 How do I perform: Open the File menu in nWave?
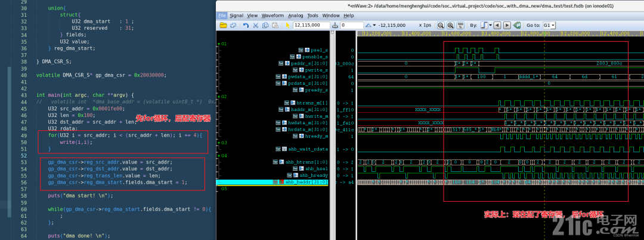tap(222, 16)
